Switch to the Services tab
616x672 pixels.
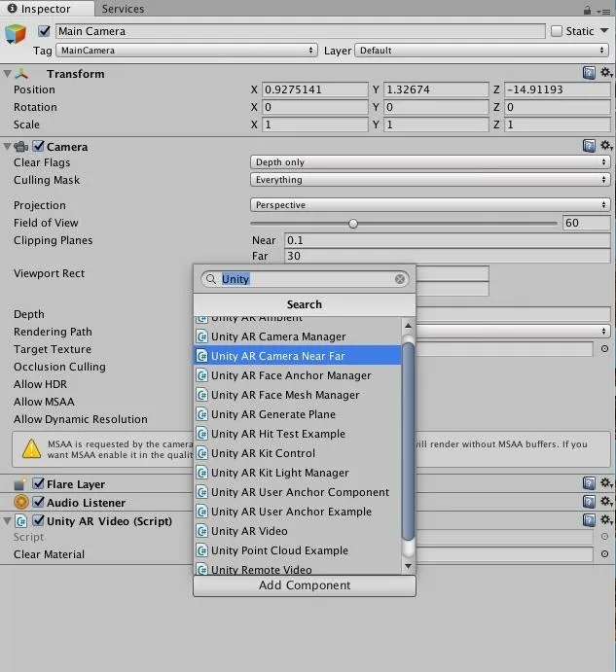123,9
